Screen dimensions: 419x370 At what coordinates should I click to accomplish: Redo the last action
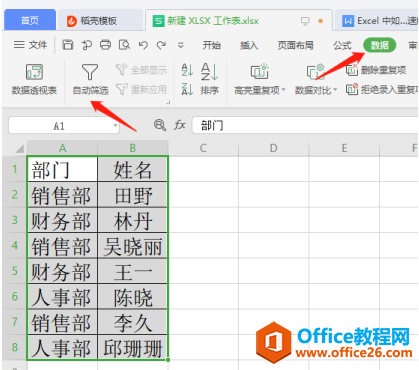(162, 45)
